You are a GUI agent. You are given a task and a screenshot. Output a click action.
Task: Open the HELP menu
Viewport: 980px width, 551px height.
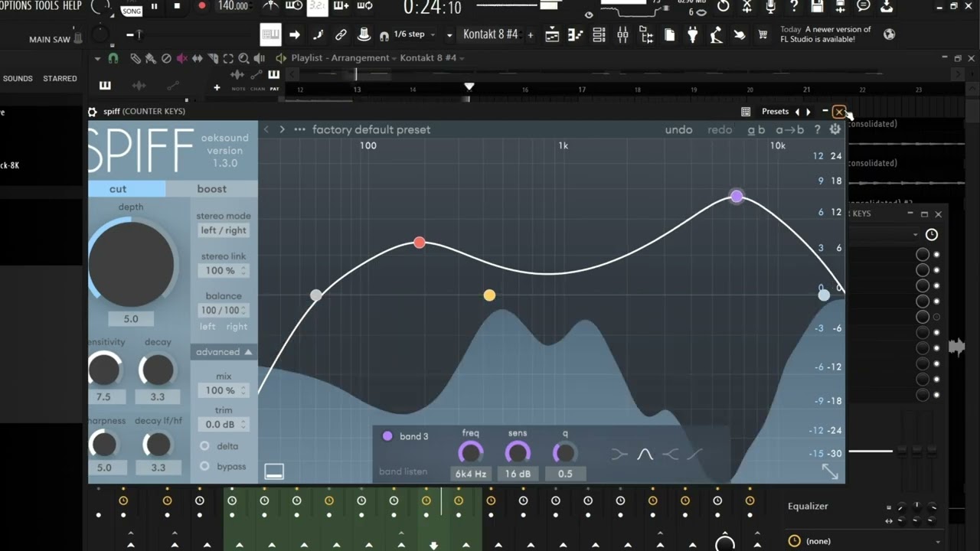tap(72, 5)
